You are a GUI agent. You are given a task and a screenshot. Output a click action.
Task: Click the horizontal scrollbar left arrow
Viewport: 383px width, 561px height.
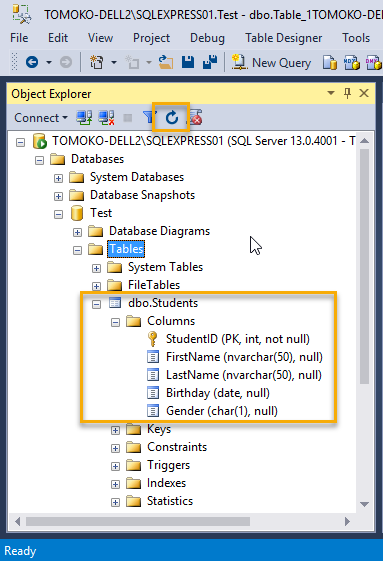tap(18, 522)
